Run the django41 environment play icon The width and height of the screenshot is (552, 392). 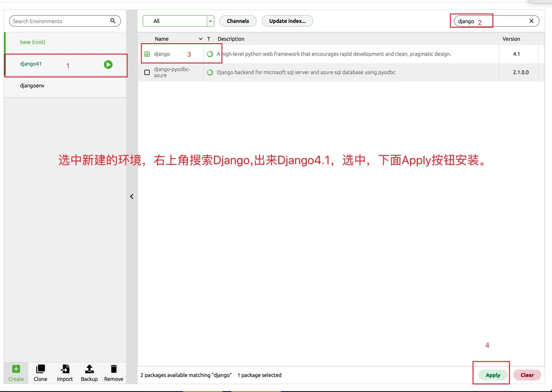click(108, 65)
